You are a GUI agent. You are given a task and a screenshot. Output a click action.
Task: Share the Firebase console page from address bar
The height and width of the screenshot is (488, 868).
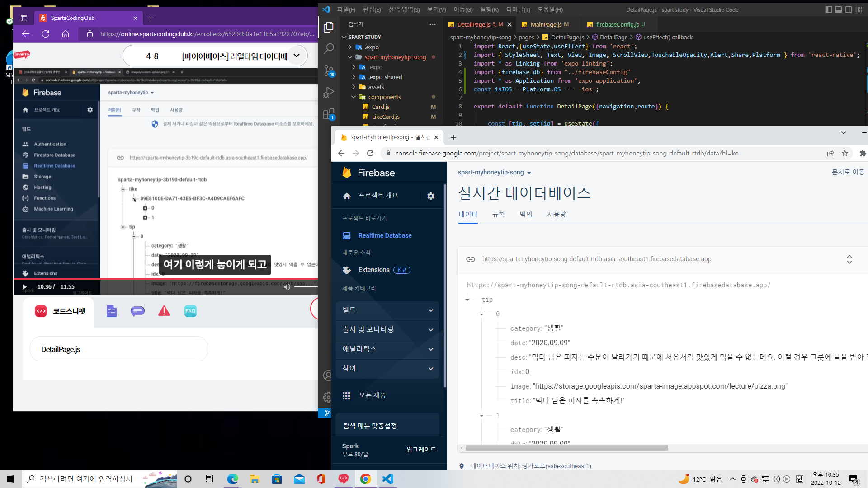pyautogui.click(x=830, y=153)
